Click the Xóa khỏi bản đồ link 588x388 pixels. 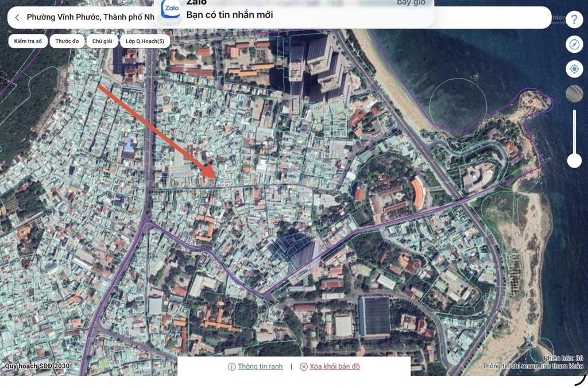tap(335, 366)
